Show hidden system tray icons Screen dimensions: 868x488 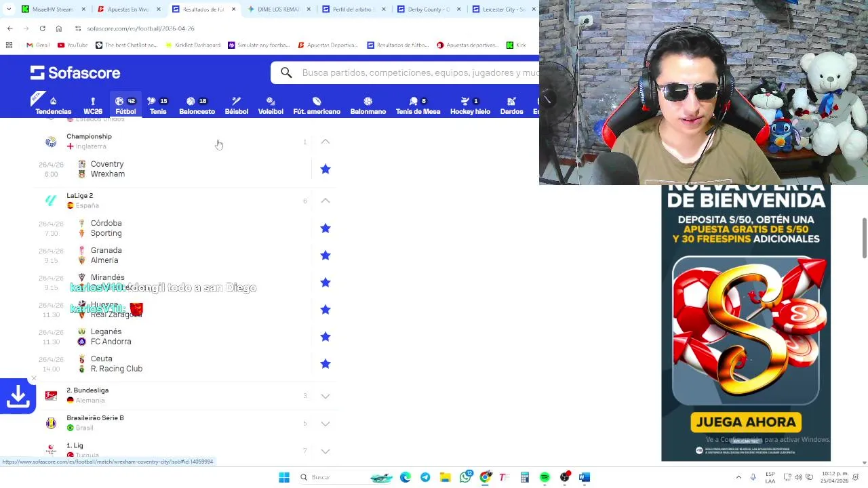coord(738,477)
